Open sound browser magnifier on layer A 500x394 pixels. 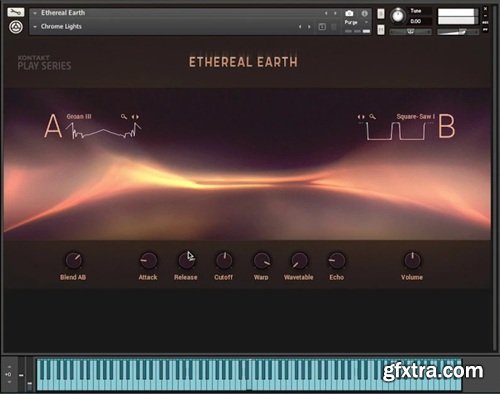[x=124, y=117]
